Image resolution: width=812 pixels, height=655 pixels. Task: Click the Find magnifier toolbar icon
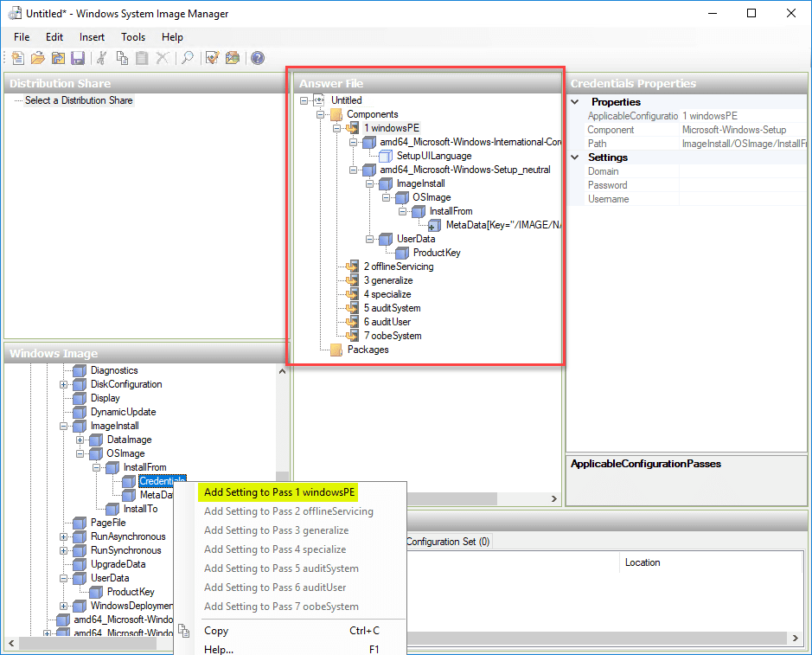186,58
